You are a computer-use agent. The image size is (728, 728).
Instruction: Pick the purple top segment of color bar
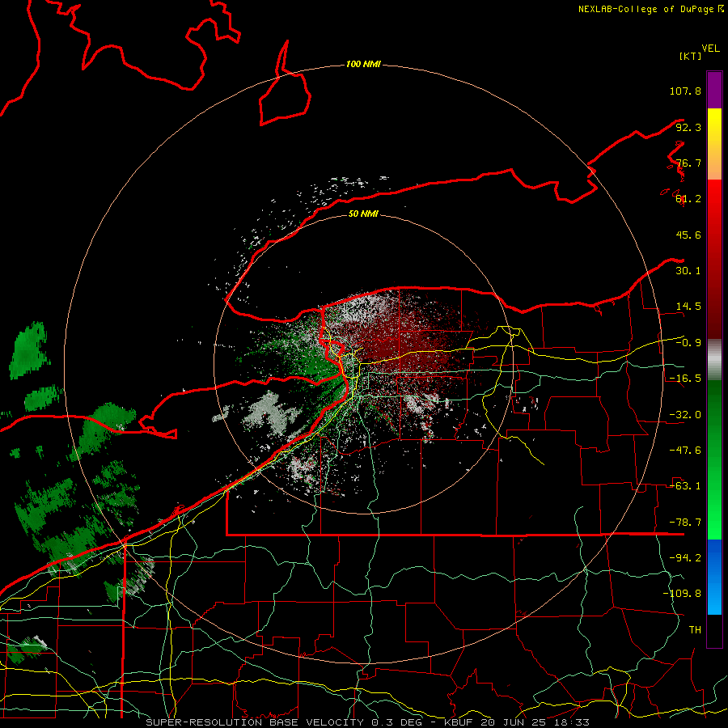click(x=714, y=90)
